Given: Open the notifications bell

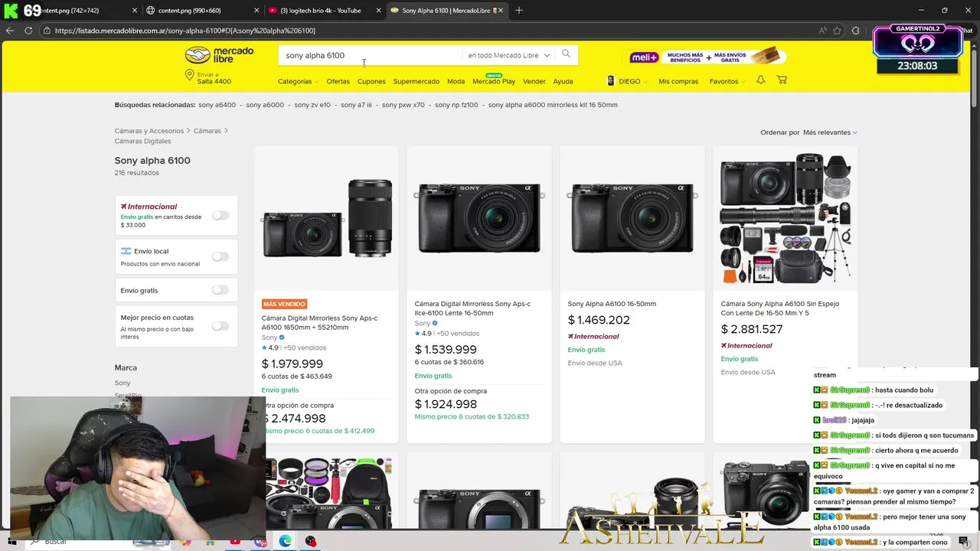Looking at the screenshot, I should 760,80.
